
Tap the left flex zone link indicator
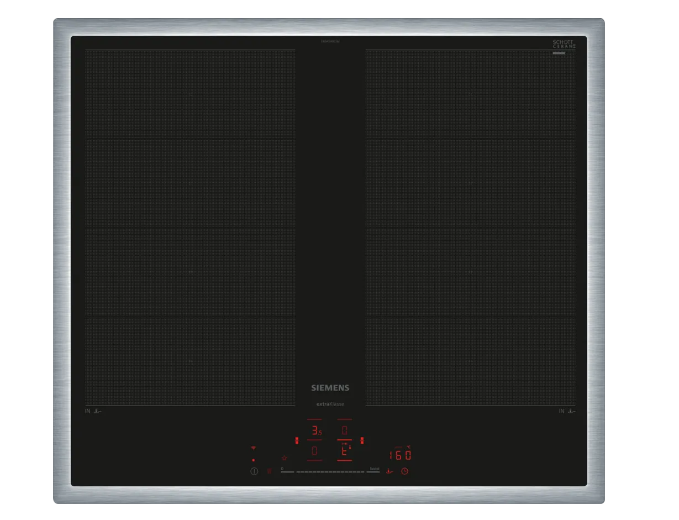tap(296, 440)
